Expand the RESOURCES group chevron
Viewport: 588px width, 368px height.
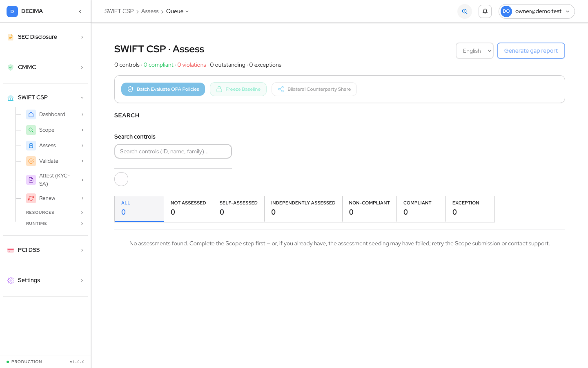click(82, 213)
